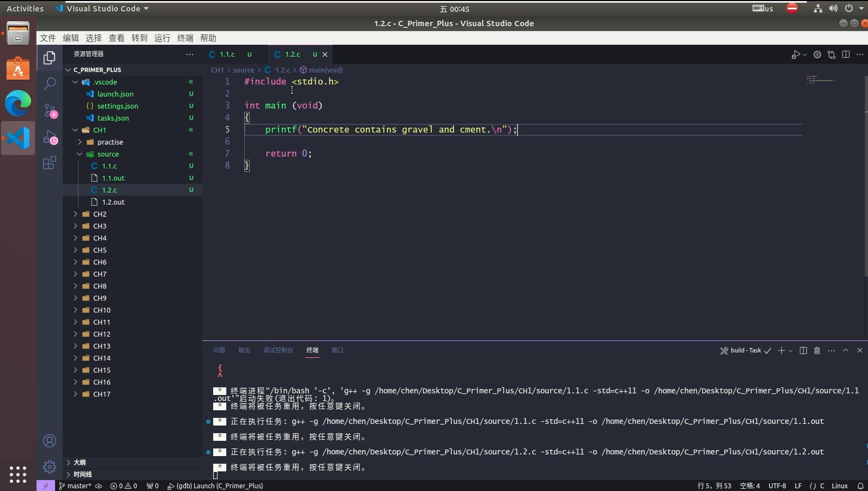Image resolution: width=868 pixels, height=491 pixels.
Task: Click source breadcrumb in the editor path
Action: pyautogui.click(x=243, y=70)
